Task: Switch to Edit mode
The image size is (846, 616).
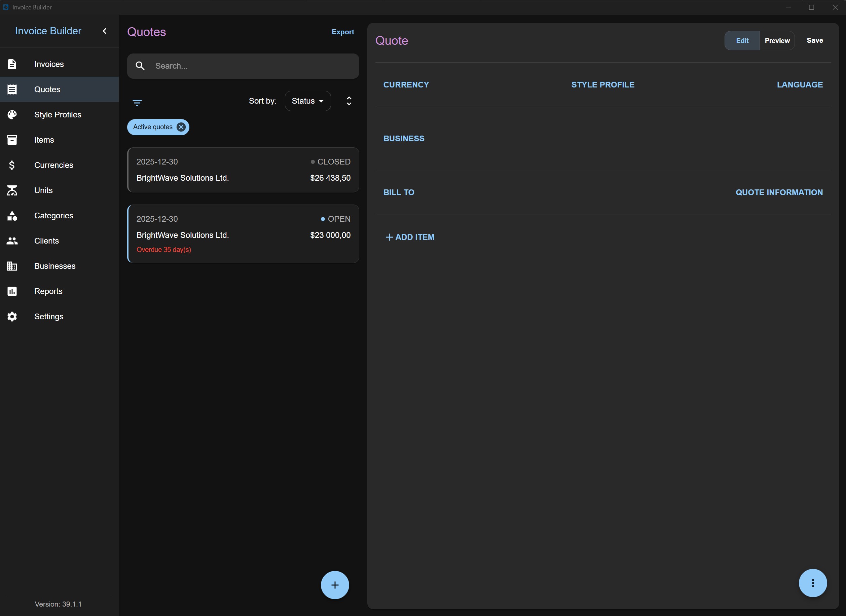Action: click(x=742, y=41)
